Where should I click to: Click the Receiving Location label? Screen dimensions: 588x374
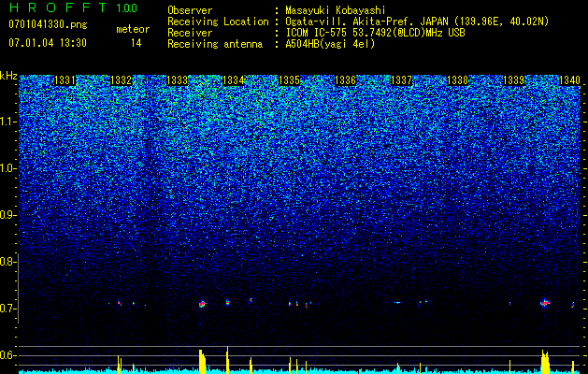[218, 22]
